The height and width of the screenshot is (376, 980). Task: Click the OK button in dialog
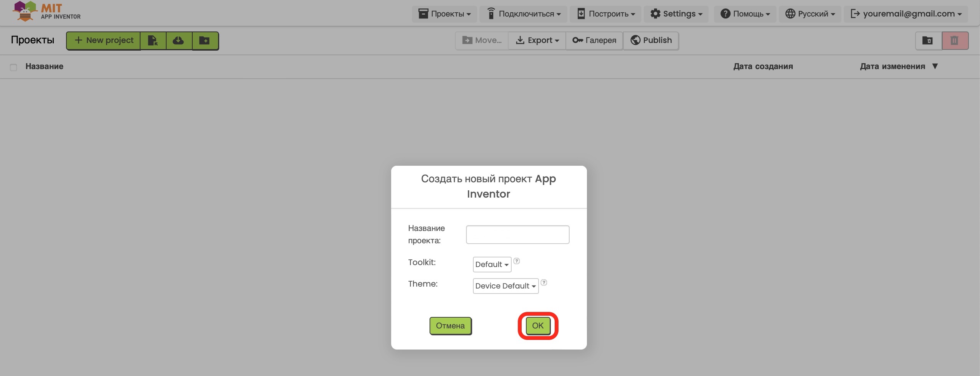coord(538,326)
